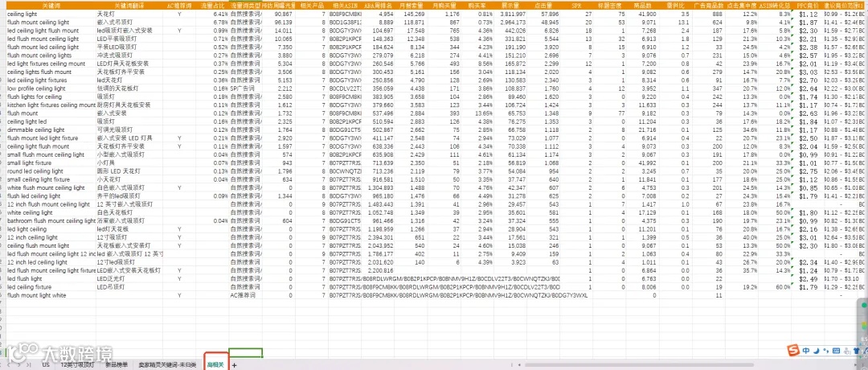The width and height of the screenshot is (868, 370).
Task: Open the 卖家精灵关键词-未归类 sheet tab
Action: coord(167,365)
